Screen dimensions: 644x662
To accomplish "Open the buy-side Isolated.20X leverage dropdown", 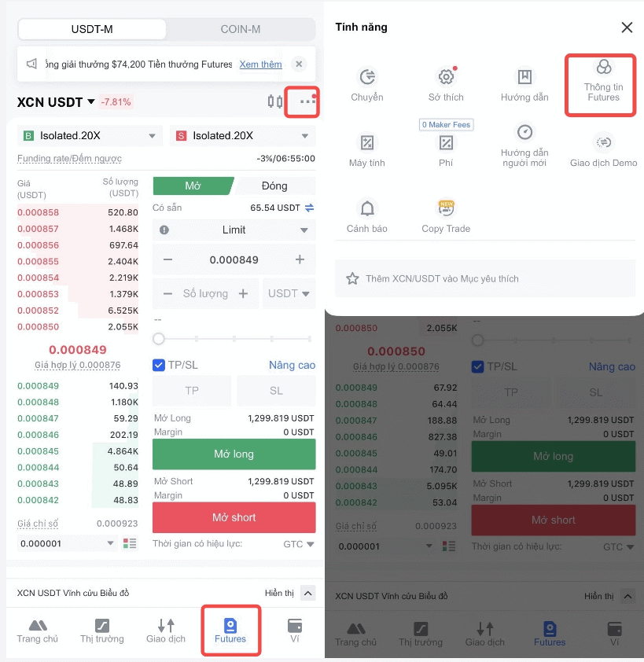I will point(90,135).
